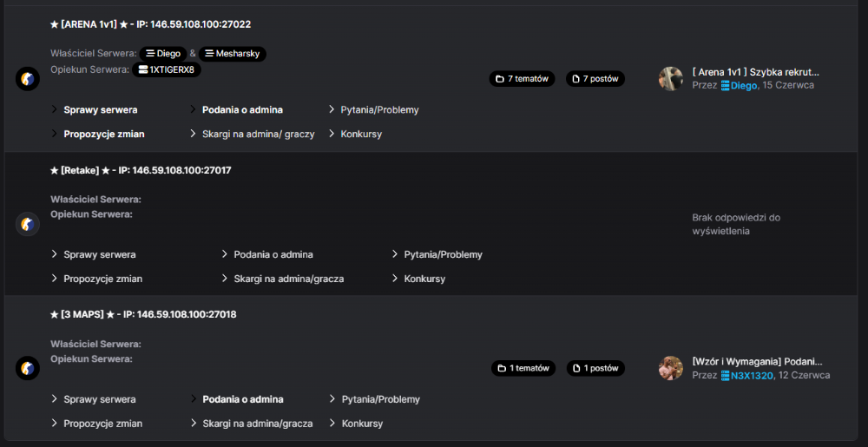
Task: Click the 7 tematów topics badge
Action: coord(522,79)
